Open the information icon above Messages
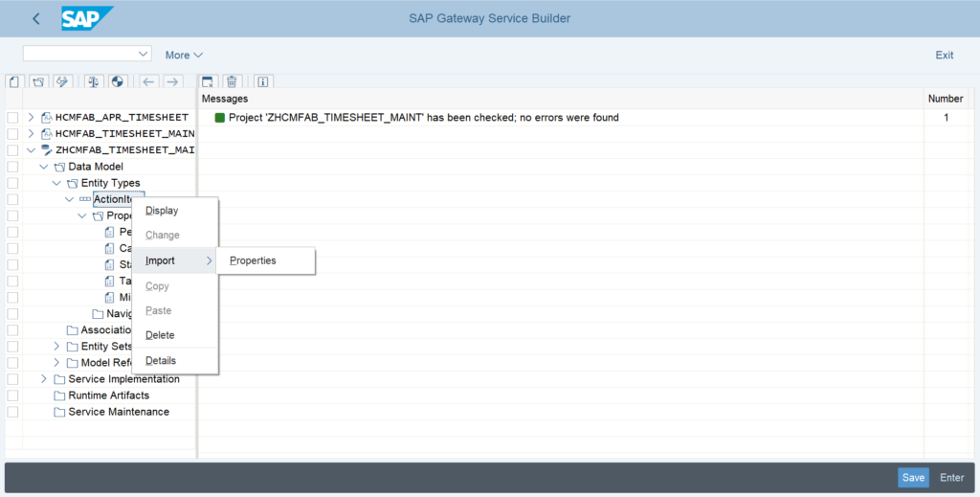980x497 pixels. tap(262, 81)
